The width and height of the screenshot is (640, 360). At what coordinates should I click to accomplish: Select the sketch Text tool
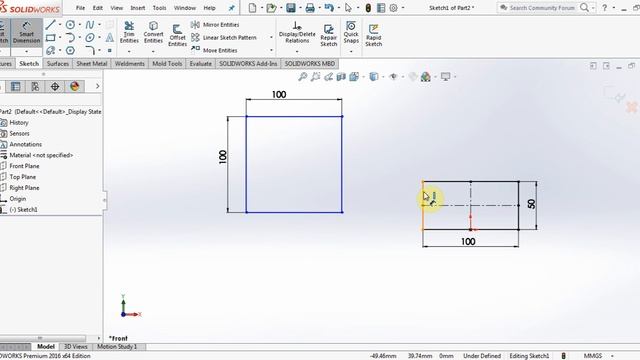click(x=110, y=38)
